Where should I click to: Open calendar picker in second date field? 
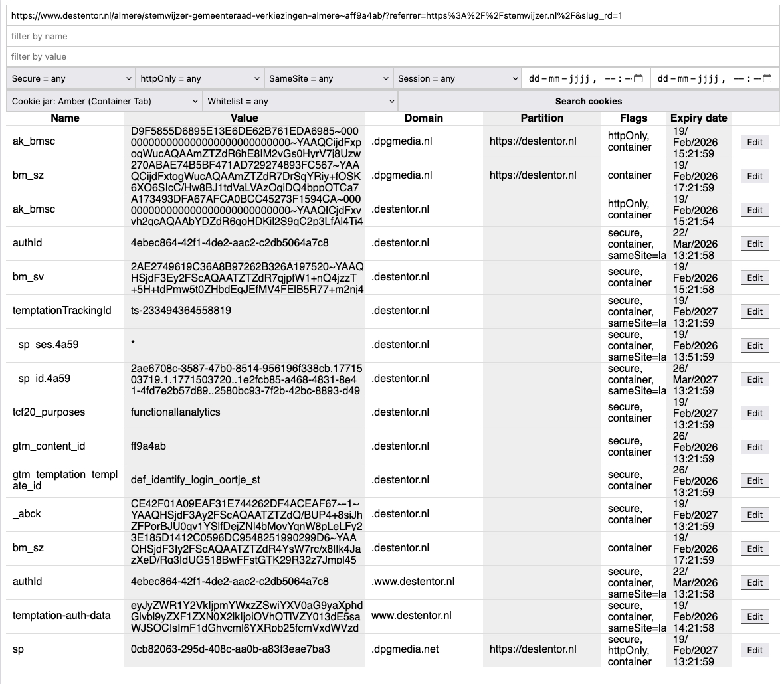coord(767,78)
